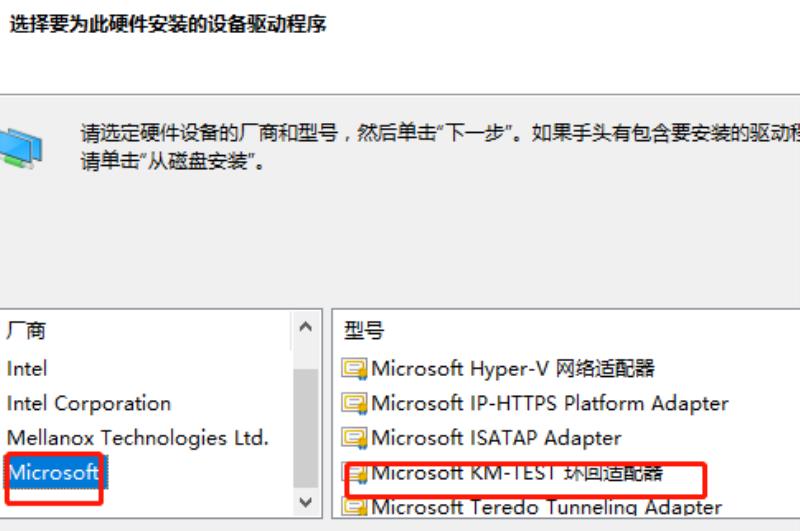The width and height of the screenshot is (800, 531).
Task: Choose Microsoft Teredo Tunneling Adapter
Action: (x=546, y=507)
